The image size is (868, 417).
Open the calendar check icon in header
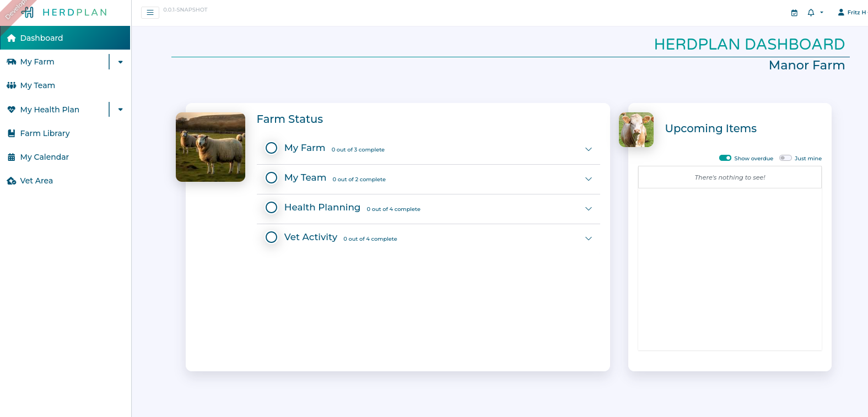(794, 13)
